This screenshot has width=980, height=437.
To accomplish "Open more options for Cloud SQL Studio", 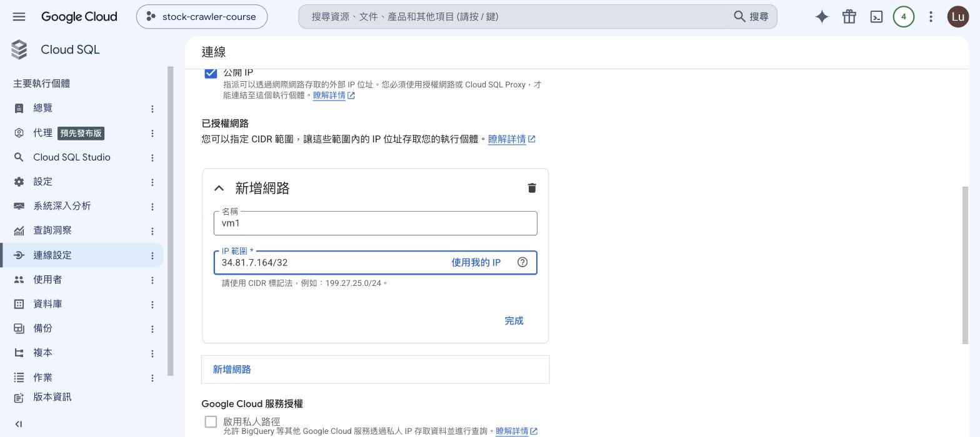I will coord(152,157).
